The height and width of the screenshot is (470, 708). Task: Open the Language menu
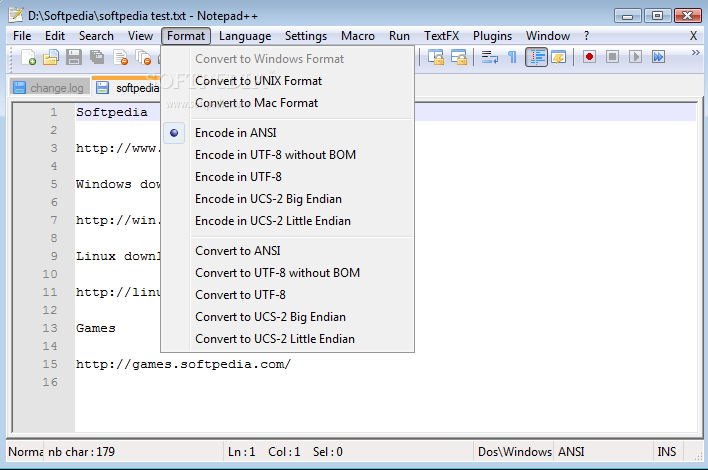(245, 36)
